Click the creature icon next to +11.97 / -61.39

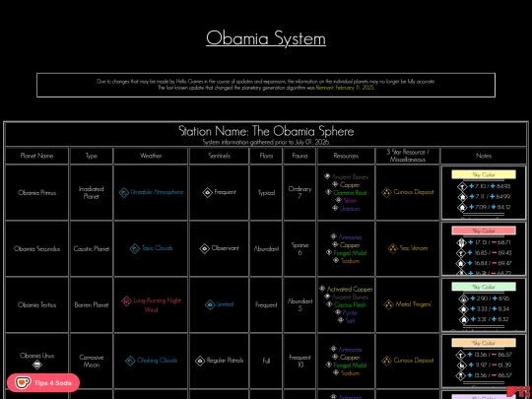pos(461,366)
